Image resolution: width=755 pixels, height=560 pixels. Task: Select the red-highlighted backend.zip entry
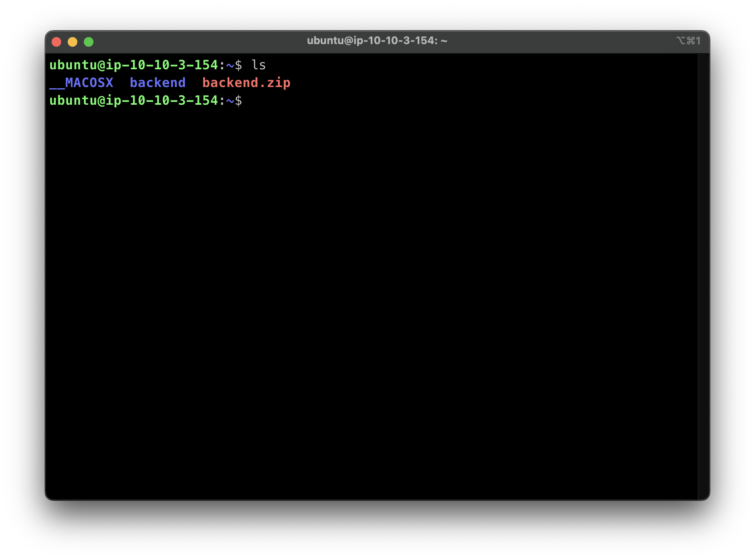coord(247,82)
